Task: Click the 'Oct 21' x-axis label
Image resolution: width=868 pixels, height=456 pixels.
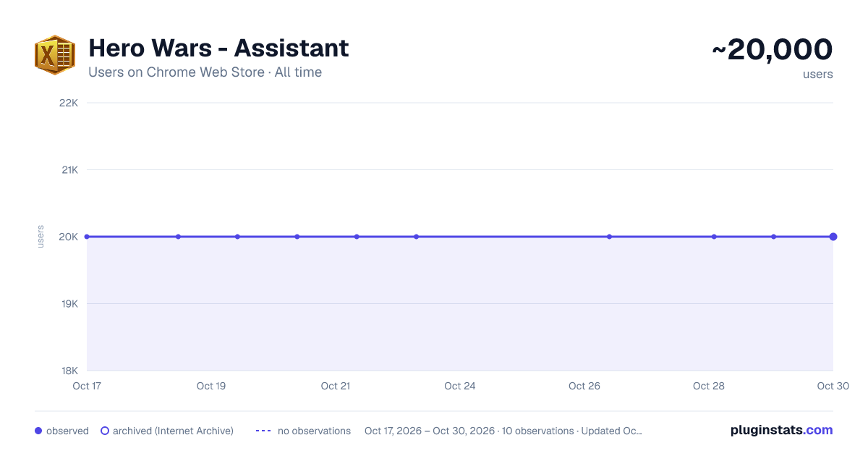Action: coord(336,386)
